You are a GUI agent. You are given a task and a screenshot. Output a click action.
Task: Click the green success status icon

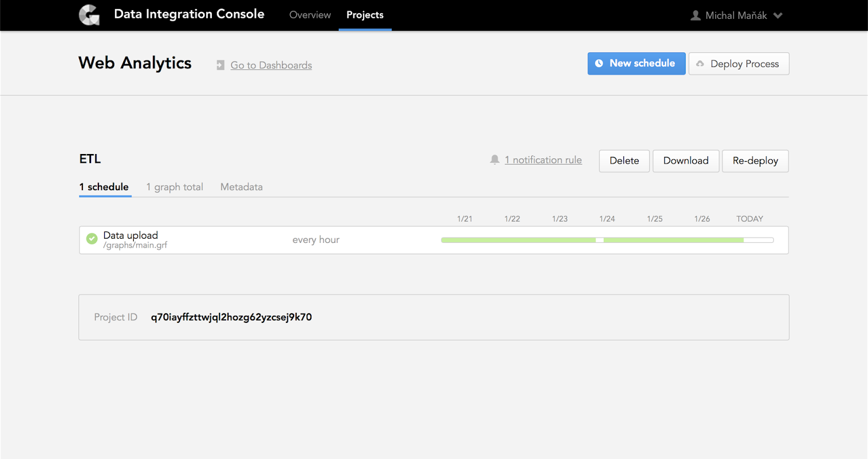[92, 239]
